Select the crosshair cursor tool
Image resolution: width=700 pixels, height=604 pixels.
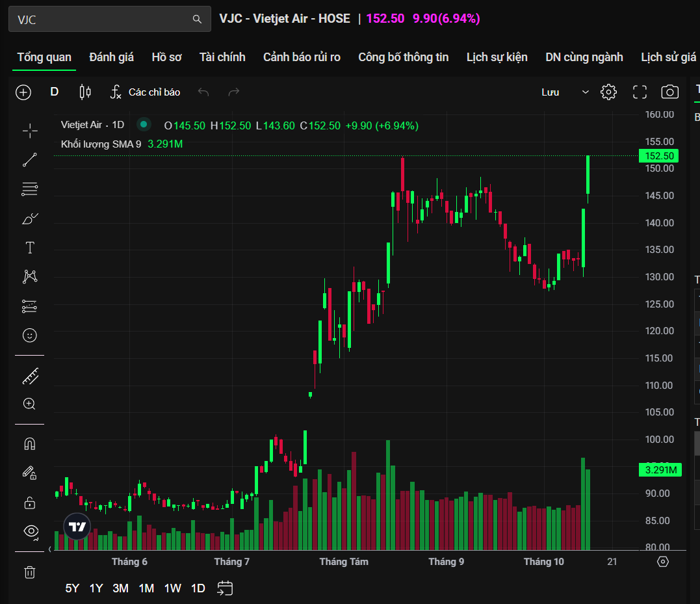click(30, 131)
